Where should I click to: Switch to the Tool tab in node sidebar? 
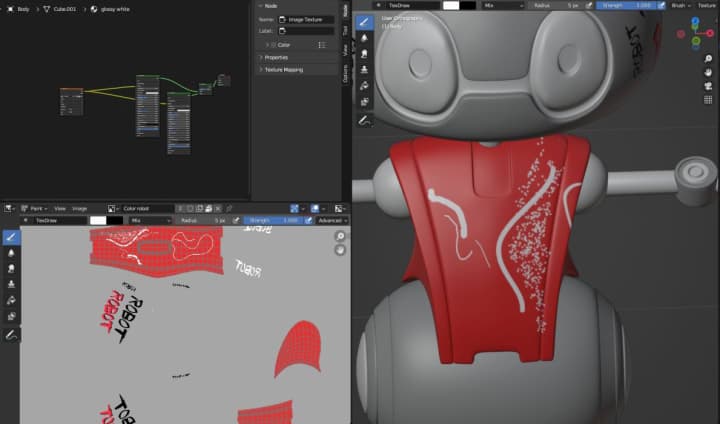346,30
